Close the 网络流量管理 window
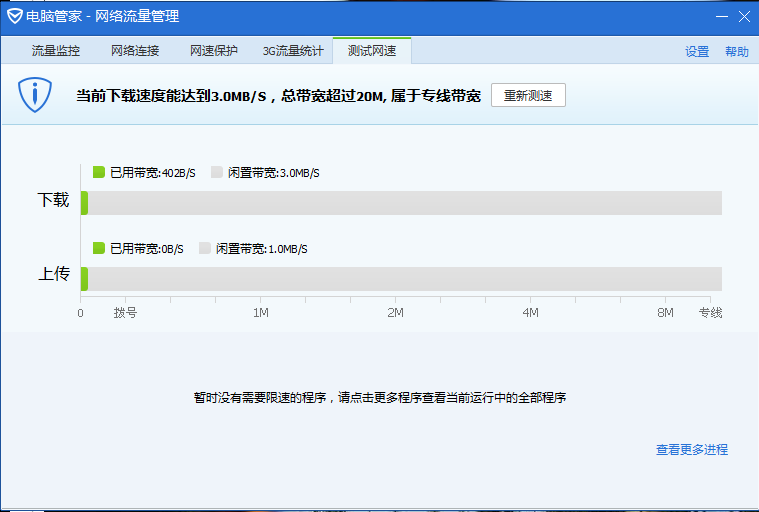This screenshot has width=759, height=512. tap(744, 17)
